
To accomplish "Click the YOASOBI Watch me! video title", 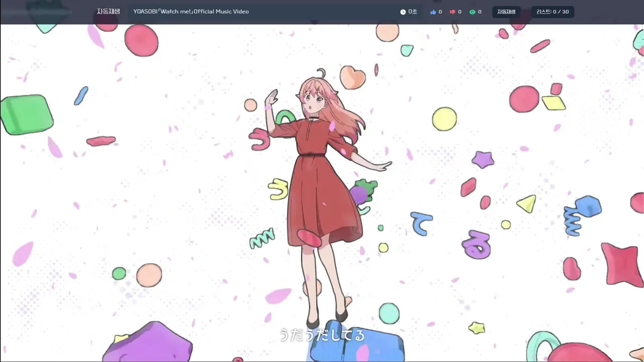I will (x=191, y=12).
